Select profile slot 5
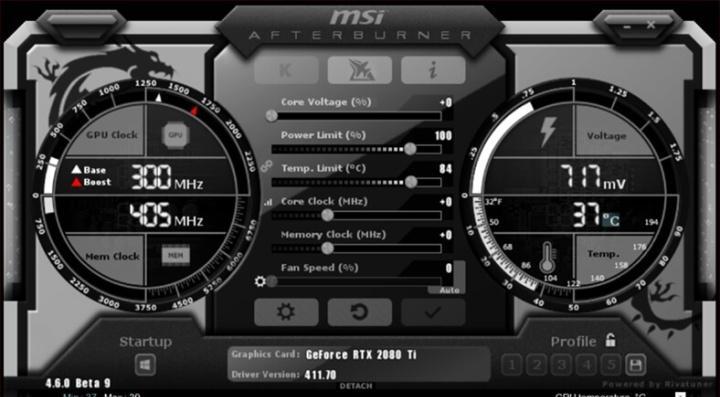 (x=610, y=365)
